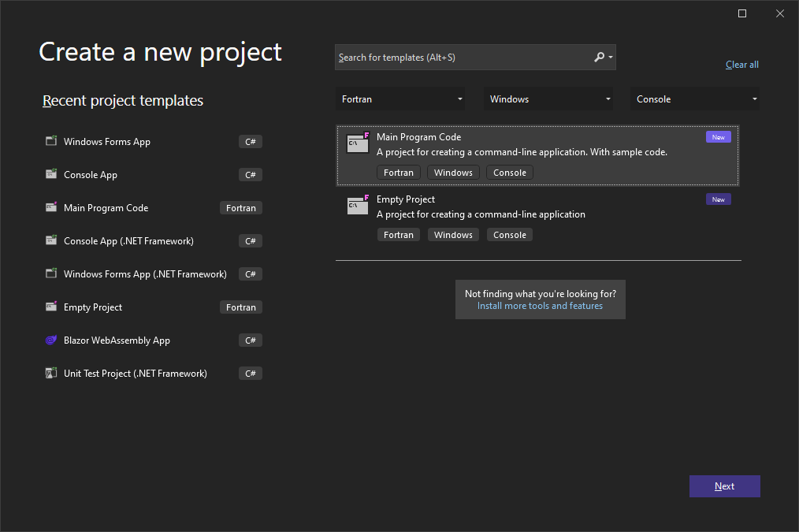Click New badge on Empty Project result
The height and width of the screenshot is (532, 799).
point(719,199)
